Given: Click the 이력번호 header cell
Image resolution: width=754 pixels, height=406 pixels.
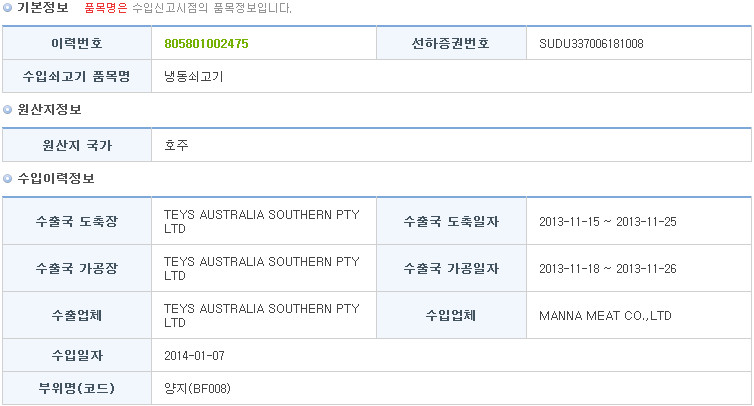Looking at the screenshot, I should tap(77, 43).
